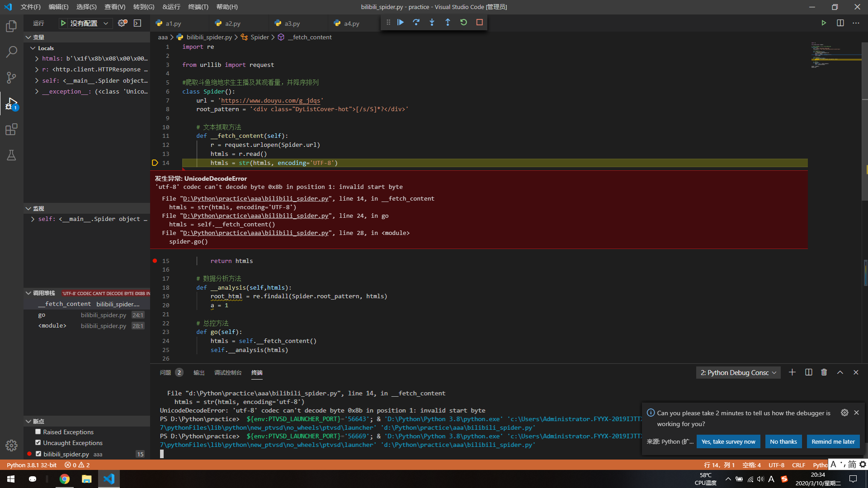
Task: Open the Run and Debug view
Action: tap(11, 104)
